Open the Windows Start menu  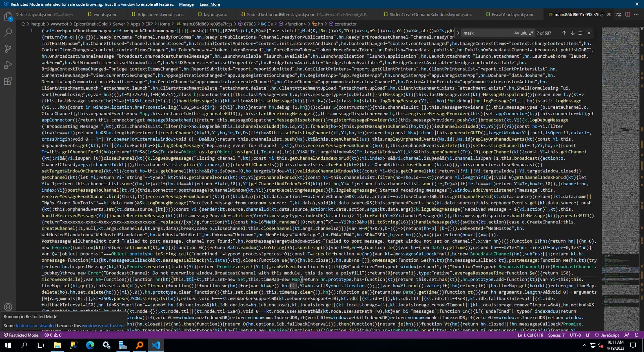[x=8, y=345]
